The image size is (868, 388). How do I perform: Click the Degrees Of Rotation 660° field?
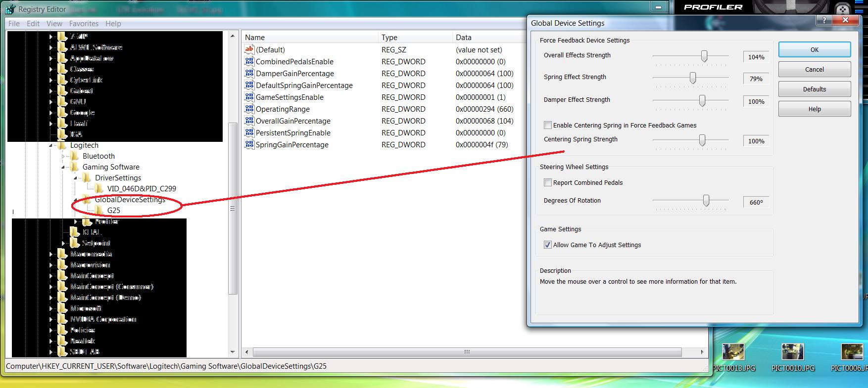[756, 202]
